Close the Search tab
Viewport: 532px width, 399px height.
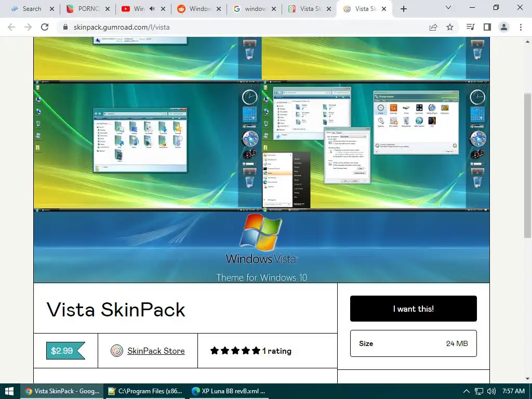pos(52,9)
